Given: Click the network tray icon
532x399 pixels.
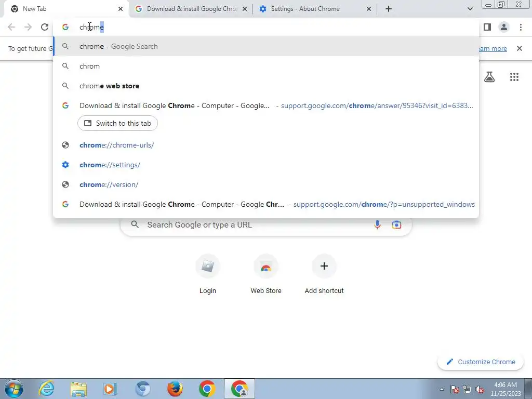Looking at the screenshot, I should coord(467,389).
